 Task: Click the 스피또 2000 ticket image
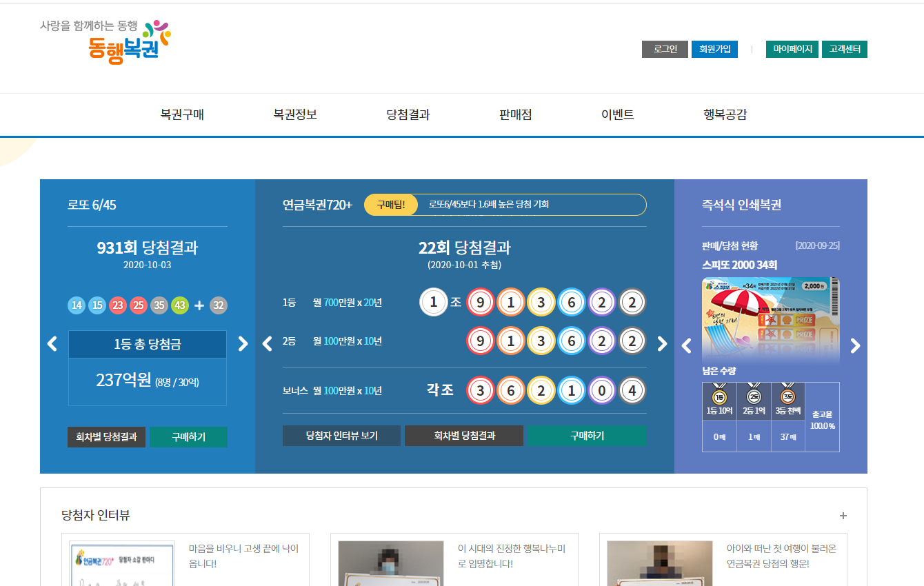(771, 320)
